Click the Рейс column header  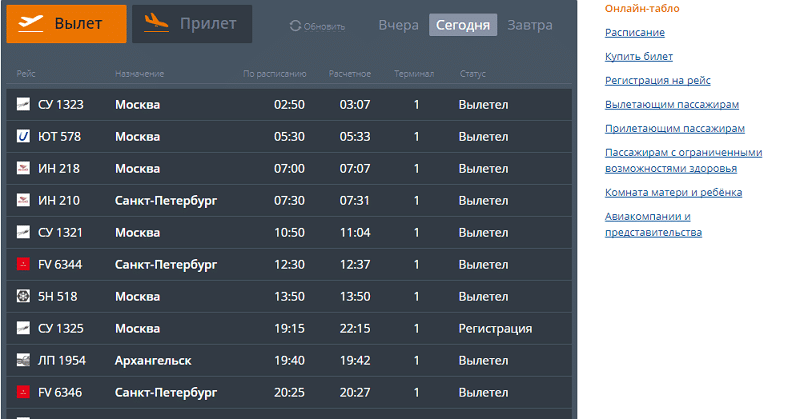(26, 74)
